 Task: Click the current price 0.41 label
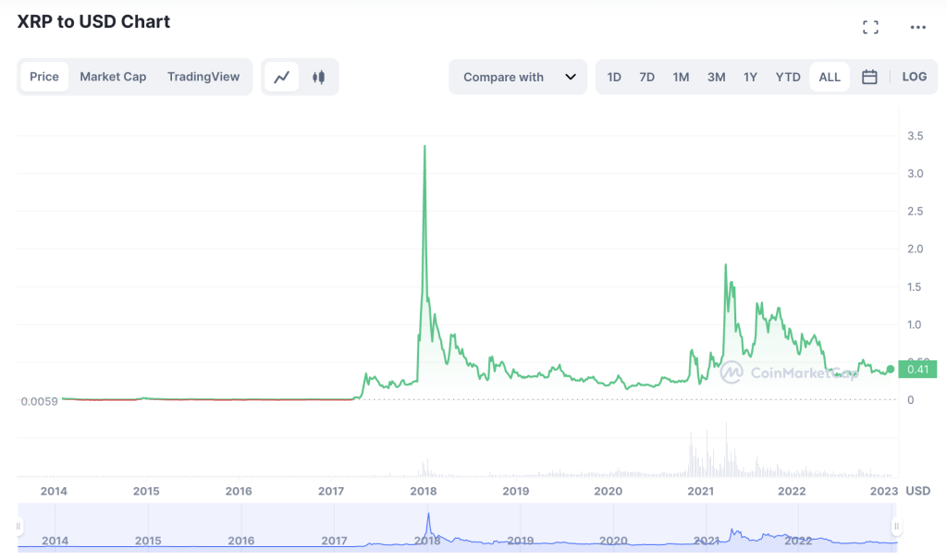click(917, 370)
